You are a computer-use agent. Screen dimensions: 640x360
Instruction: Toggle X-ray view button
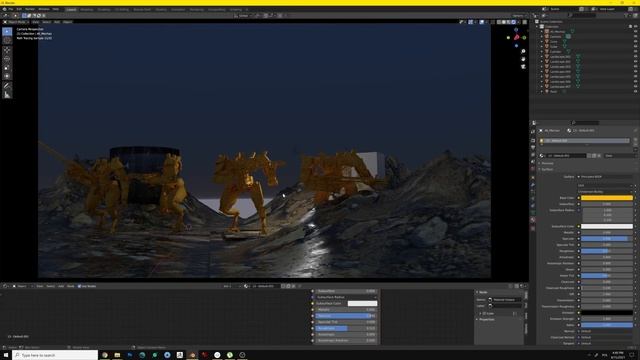pos(493,22)
